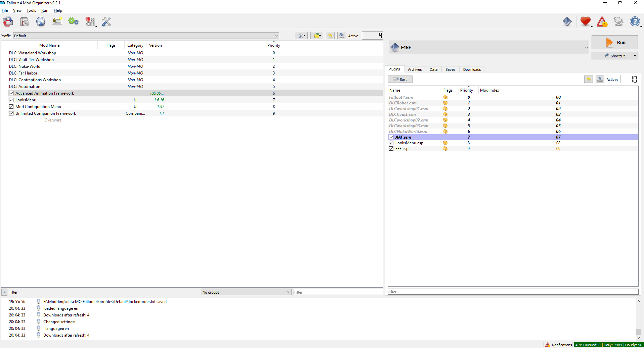This screenshot has width=644, height=348.
Task: Click the Sort plugins button
Action: [x=400, y=79]
